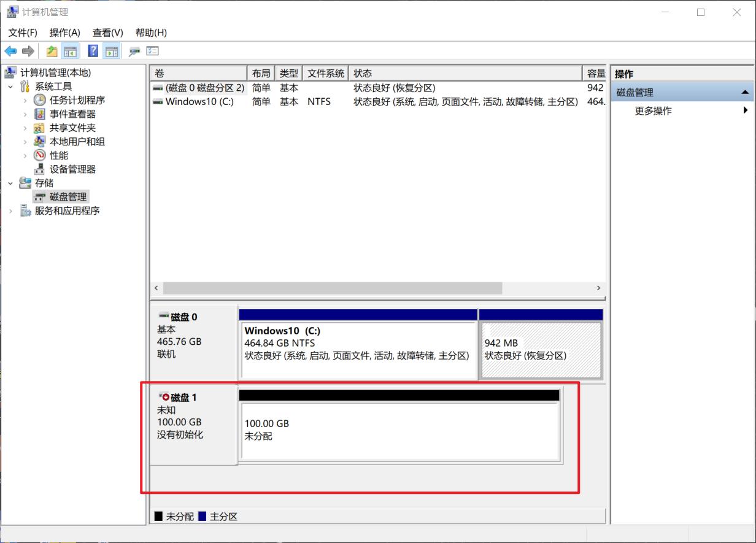Viewport: 756px width, 543px height.
Task: Click the 磁盘管理 disk icon in tree
Action: 40,197
